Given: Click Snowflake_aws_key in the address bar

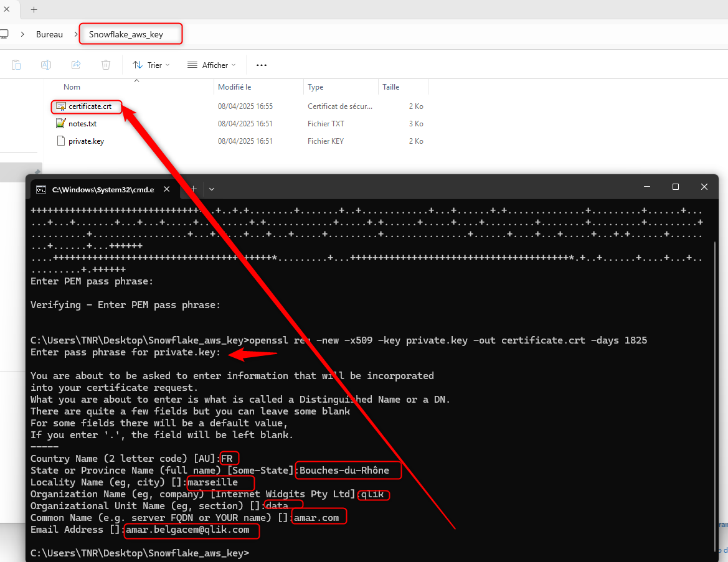Looking at the screenshot, I should pyautogui.click(x=126, y=34).
